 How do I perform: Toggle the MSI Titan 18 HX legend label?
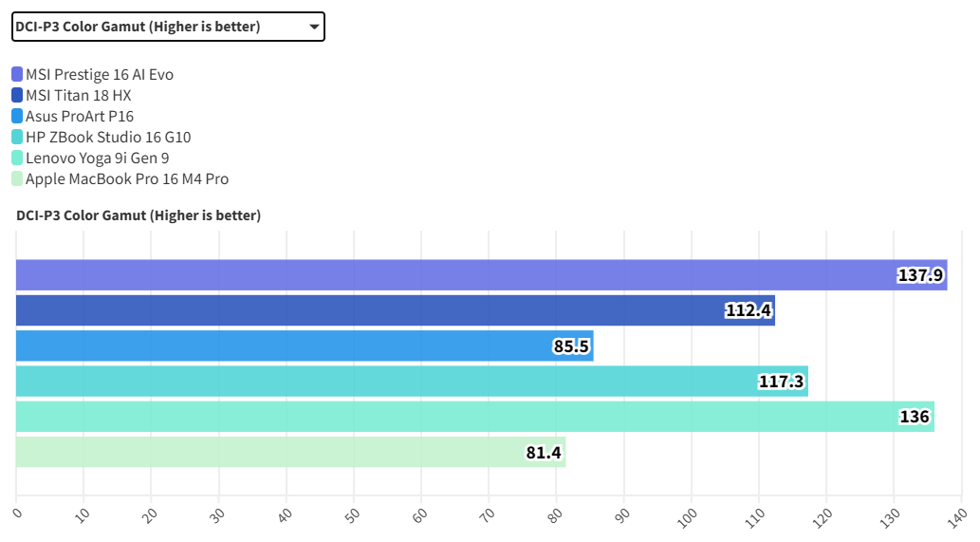click(79, 95)
